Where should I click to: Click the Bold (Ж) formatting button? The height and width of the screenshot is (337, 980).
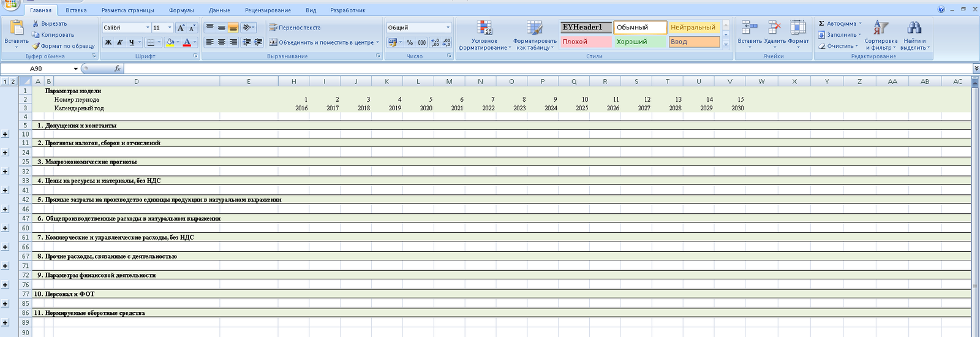pos(108,42)
